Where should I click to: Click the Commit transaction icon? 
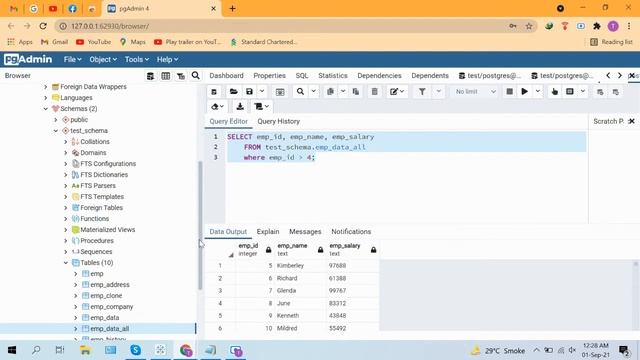click(600, 92)
